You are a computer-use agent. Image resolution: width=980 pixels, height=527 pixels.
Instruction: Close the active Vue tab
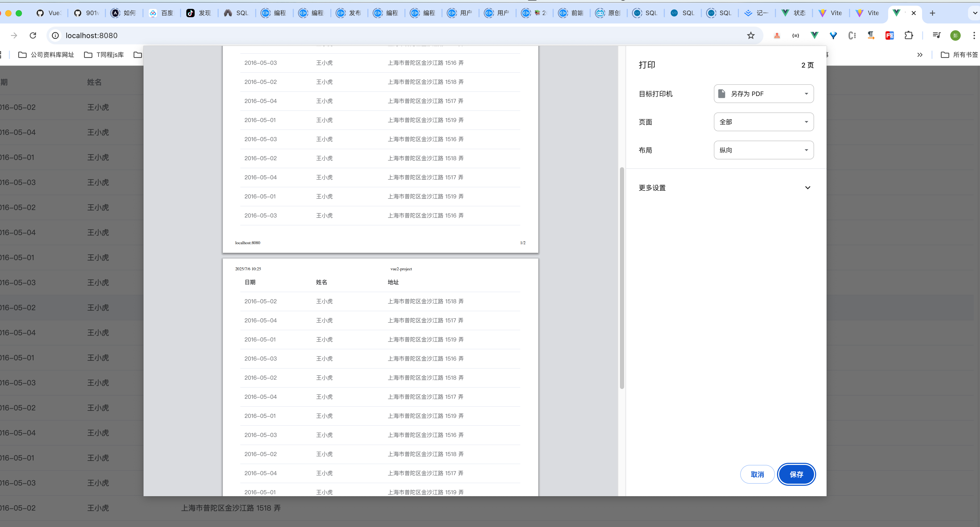click(x=913, y=13)
